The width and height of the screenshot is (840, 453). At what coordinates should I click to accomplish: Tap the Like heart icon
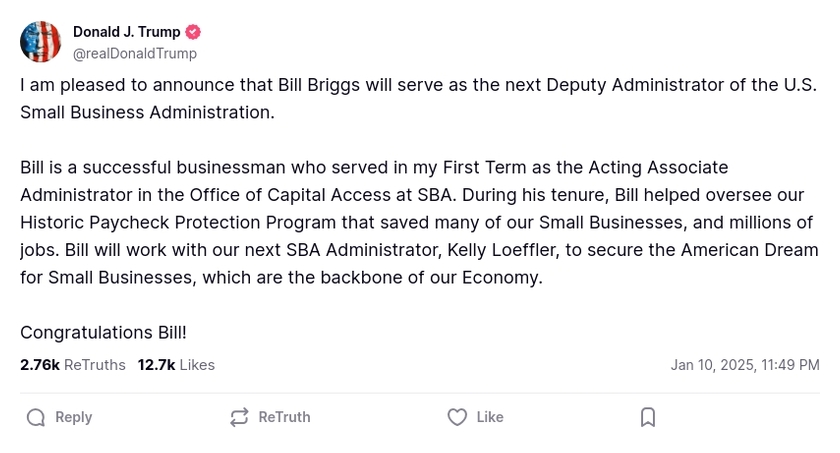click(x=457, y=417)
